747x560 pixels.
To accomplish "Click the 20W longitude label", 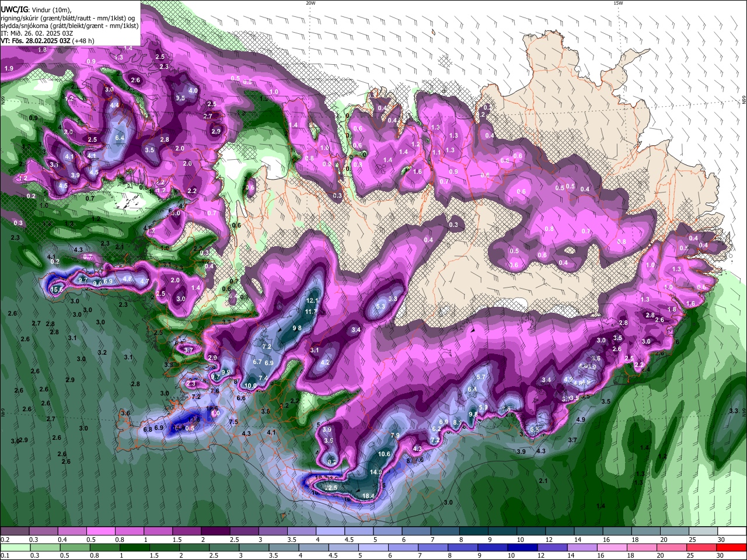I will pos(310,3).
